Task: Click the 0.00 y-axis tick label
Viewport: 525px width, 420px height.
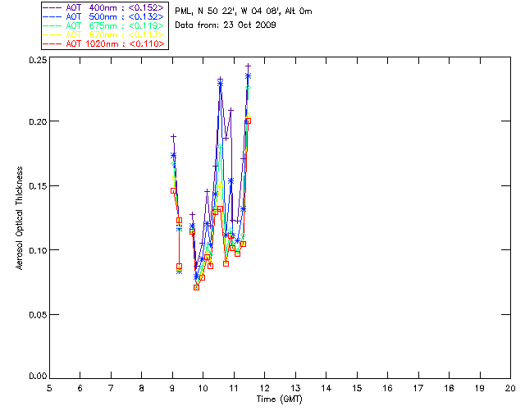Action: 38,377
